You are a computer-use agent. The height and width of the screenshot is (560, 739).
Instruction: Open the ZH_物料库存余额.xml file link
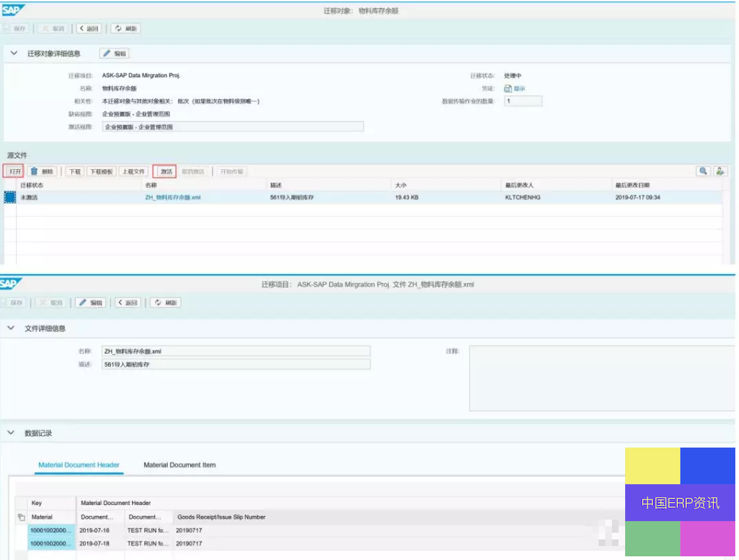click(173, 197)
